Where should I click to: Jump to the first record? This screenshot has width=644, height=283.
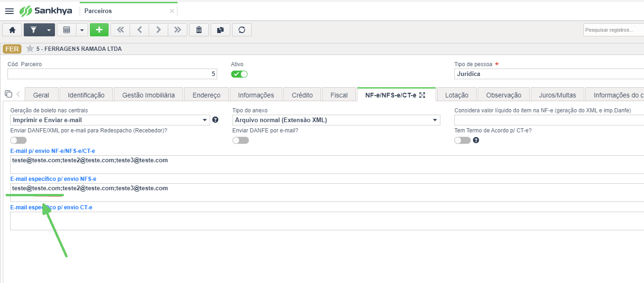click(120, 30)
